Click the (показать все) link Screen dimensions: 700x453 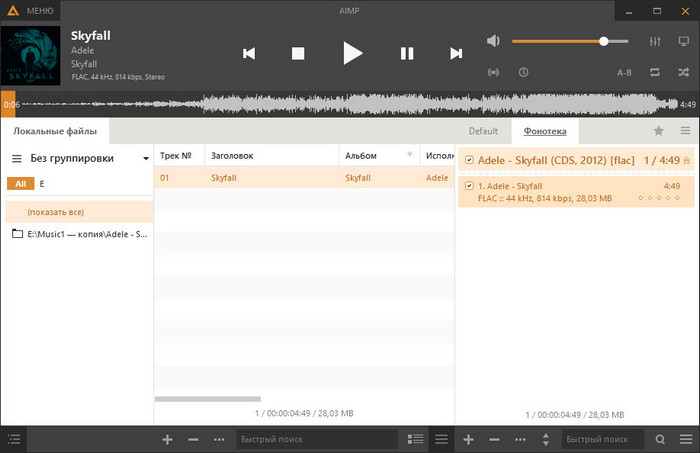pos(55,212)
